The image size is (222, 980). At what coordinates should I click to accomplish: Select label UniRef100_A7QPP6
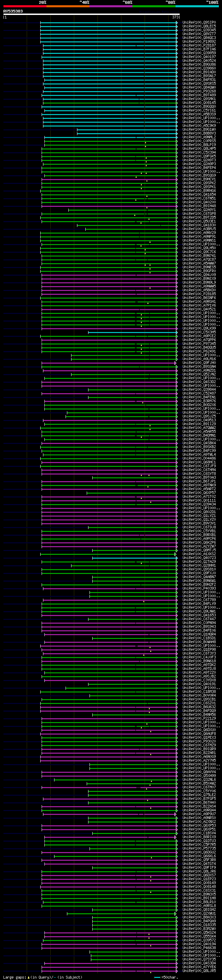199,340
